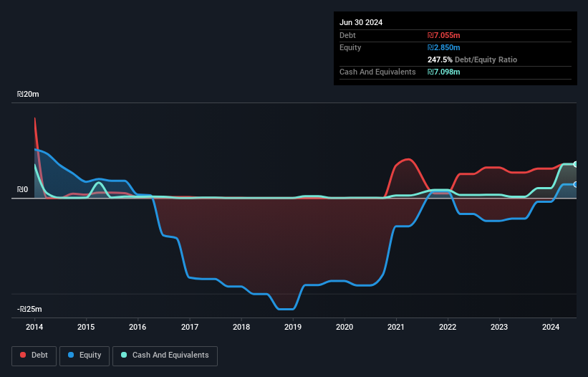This screenshot has width=588, height=377.
Task: Click the 2024 x-axis label
Action: pos(551,327)
